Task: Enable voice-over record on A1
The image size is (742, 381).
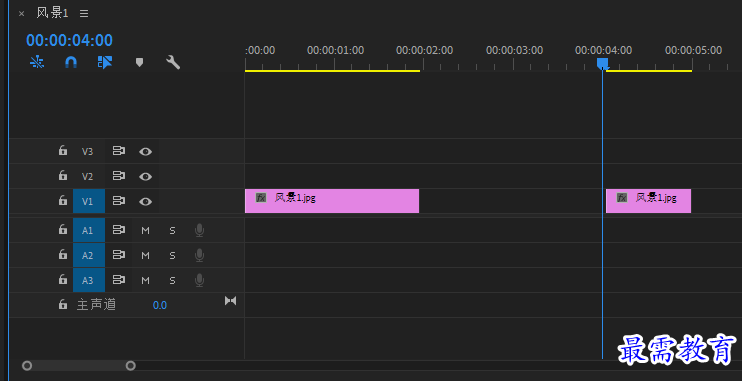Action: pos(199,230)
